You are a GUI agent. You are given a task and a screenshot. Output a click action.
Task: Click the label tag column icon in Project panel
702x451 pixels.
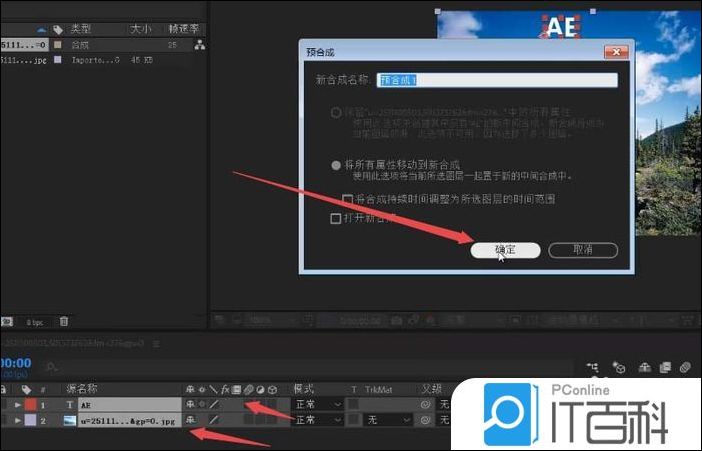(x=58, y=30)
